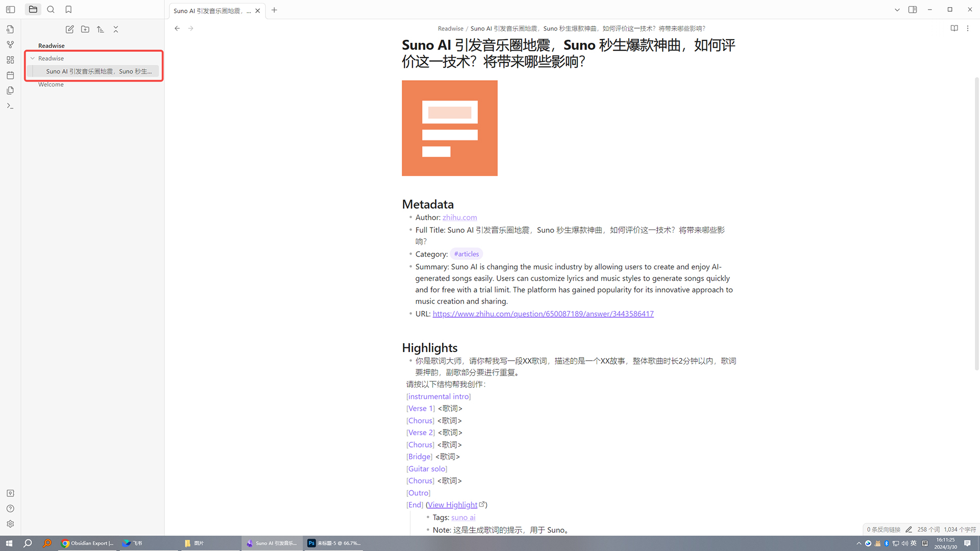
Task: Open the search panel icon
Action: coord(51,9)
